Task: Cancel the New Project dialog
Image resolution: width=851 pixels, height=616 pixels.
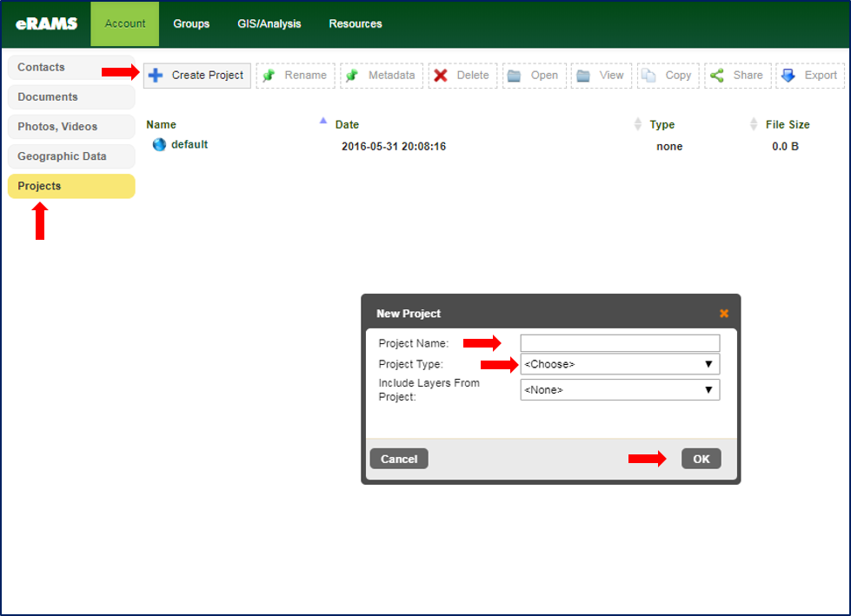Action: [398, 458]
